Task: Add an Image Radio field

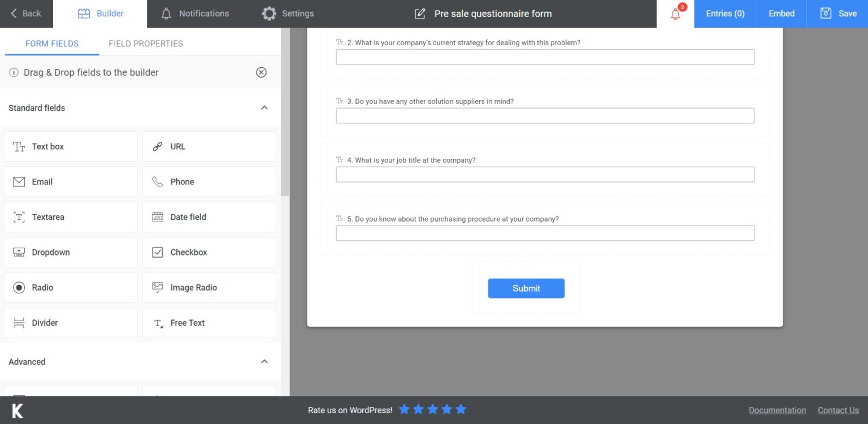Action: tap(209, 287)
